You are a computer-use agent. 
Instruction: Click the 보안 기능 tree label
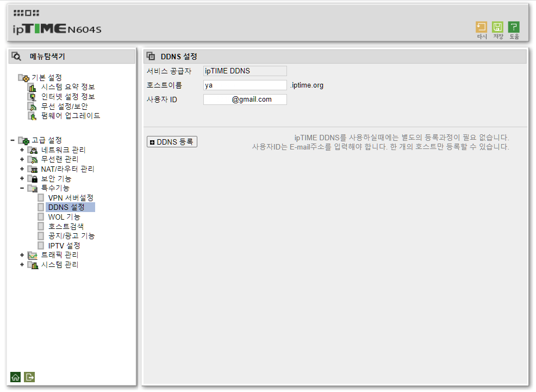[56, 178]
